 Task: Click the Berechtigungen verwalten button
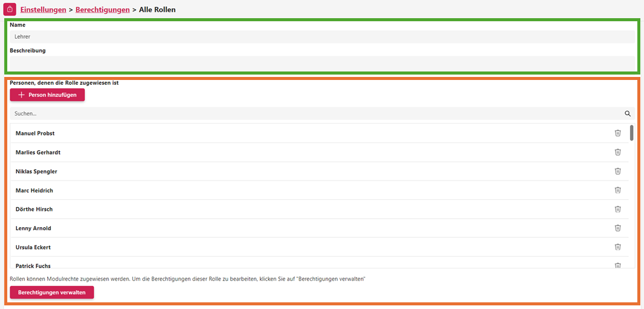[x=52, y=293]
